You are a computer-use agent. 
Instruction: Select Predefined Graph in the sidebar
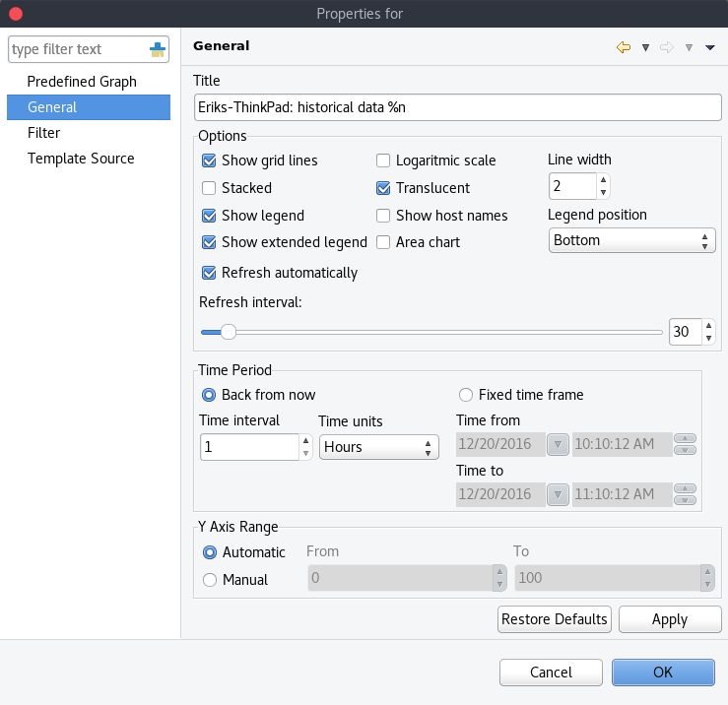(x=82, y=82)
